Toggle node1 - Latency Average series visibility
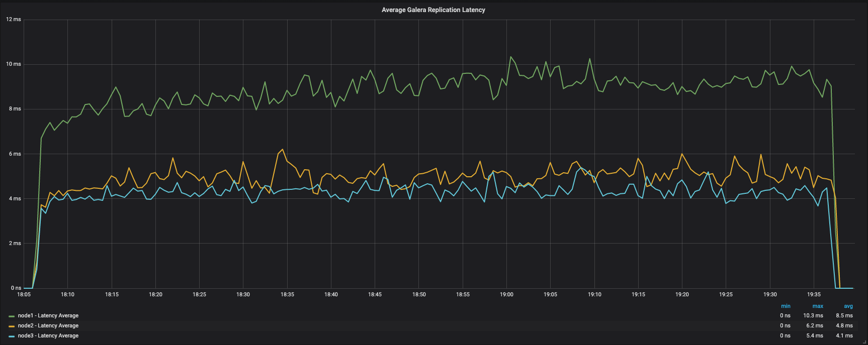Image resolution: width=868 pixels, height=345 pixels. [x=48, y=316]
